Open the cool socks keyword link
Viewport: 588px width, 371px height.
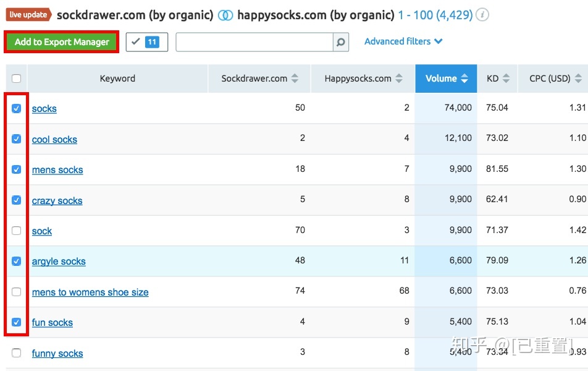54,139
